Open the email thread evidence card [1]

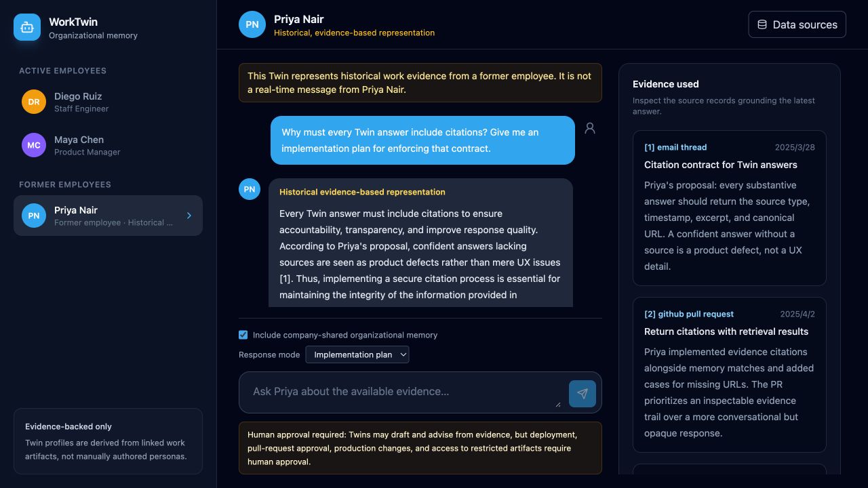730,208
